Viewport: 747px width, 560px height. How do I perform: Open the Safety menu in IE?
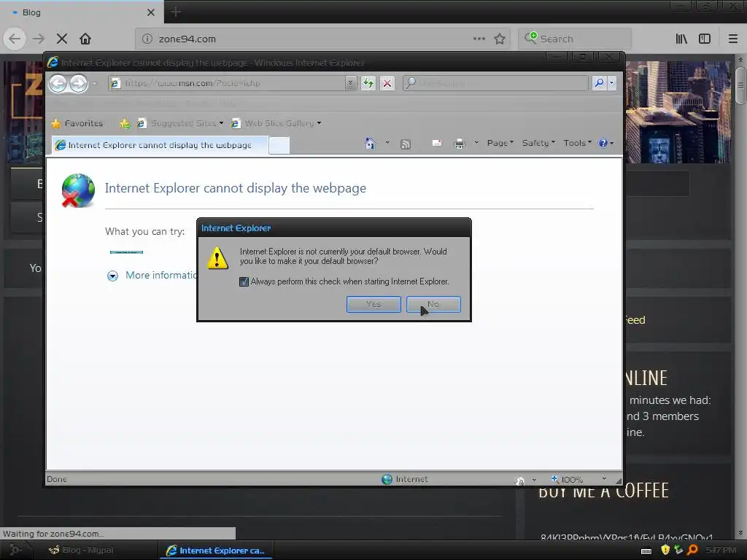(539, 143)
